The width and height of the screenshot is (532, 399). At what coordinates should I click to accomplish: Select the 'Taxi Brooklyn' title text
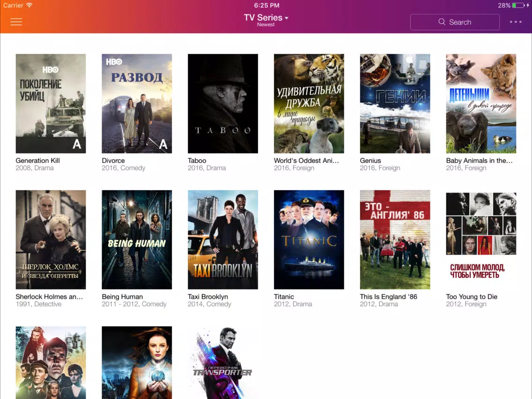click(208, 296)
